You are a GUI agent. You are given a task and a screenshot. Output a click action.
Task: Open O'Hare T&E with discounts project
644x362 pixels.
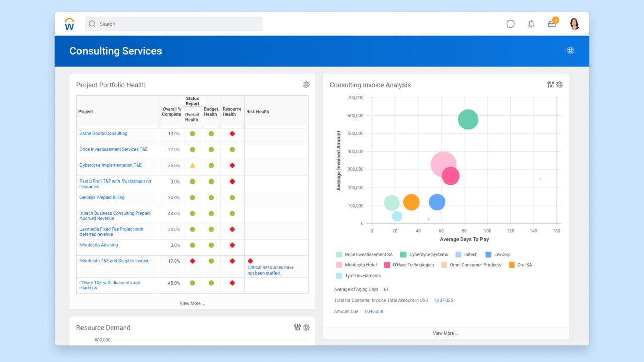click(110, 285)
